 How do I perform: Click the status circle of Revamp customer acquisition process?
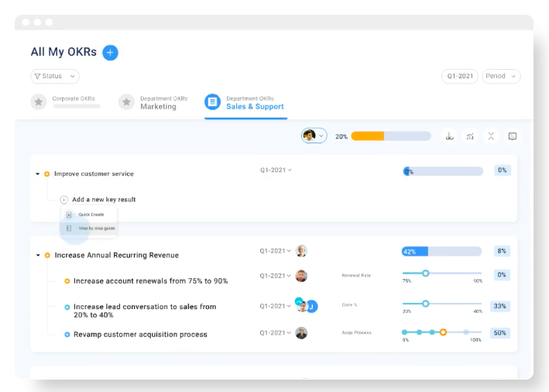point(67,335)
